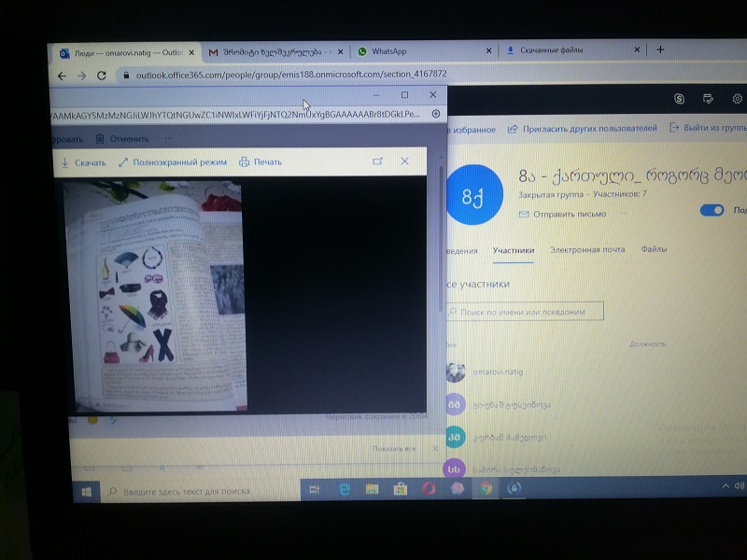Open Task View on the taskbar
Image resolution: width=747 pixels, height=560 pixels.
(x=315, y=489)
